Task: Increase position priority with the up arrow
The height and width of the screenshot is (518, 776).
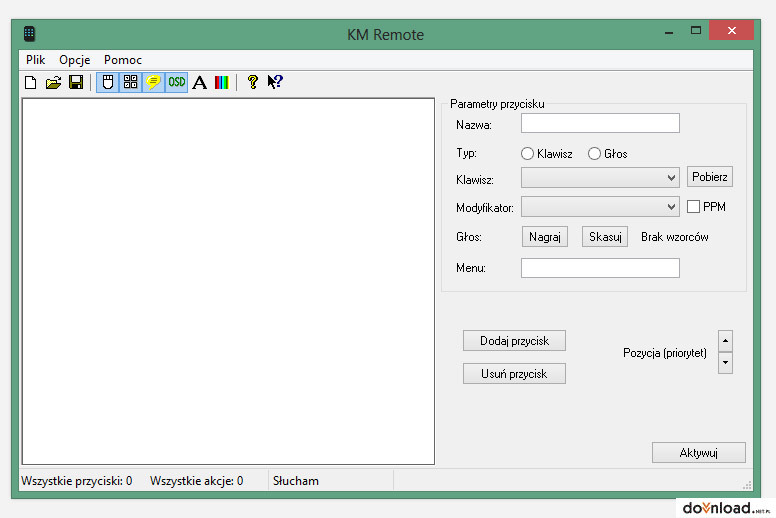Action: [x=726, y=341]
